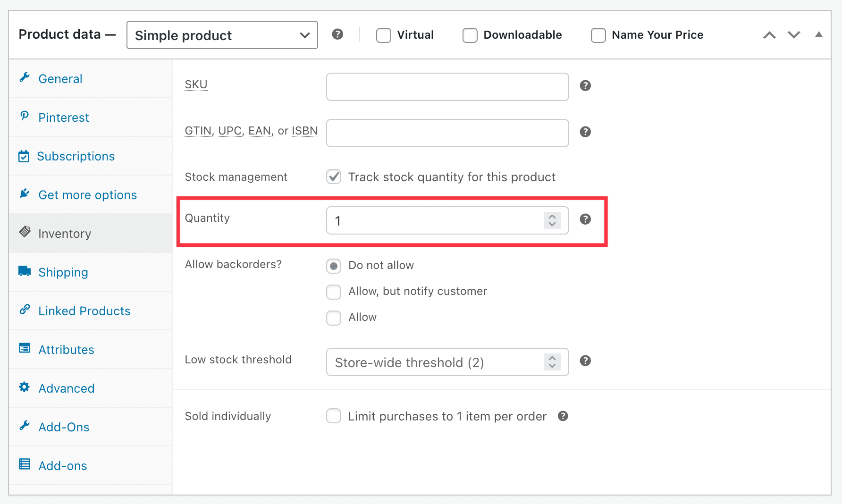This screenshot has width=842, height=504.
Task: Uncheck Track stock quantity for this product
Action: (x=334, y=176)
